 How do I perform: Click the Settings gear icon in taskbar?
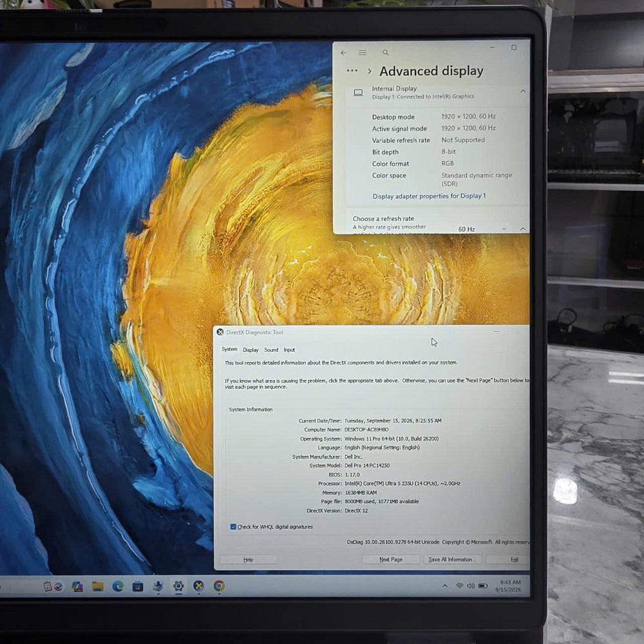178,586
